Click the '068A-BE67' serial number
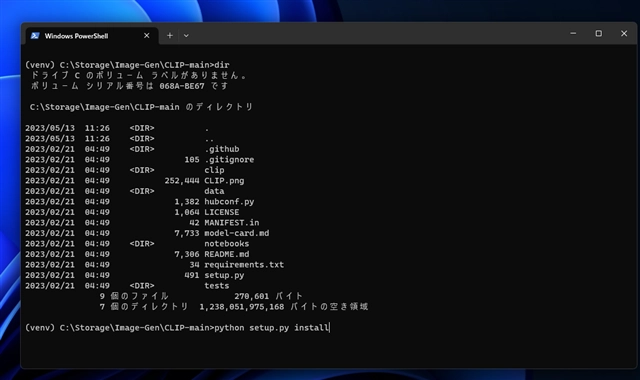 click(182, 86)
